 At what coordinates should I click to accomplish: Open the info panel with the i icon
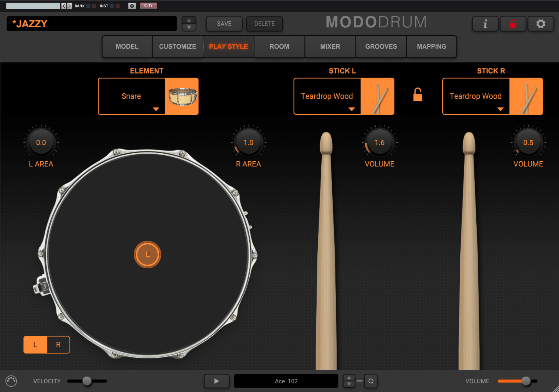[x=485, y=24]
